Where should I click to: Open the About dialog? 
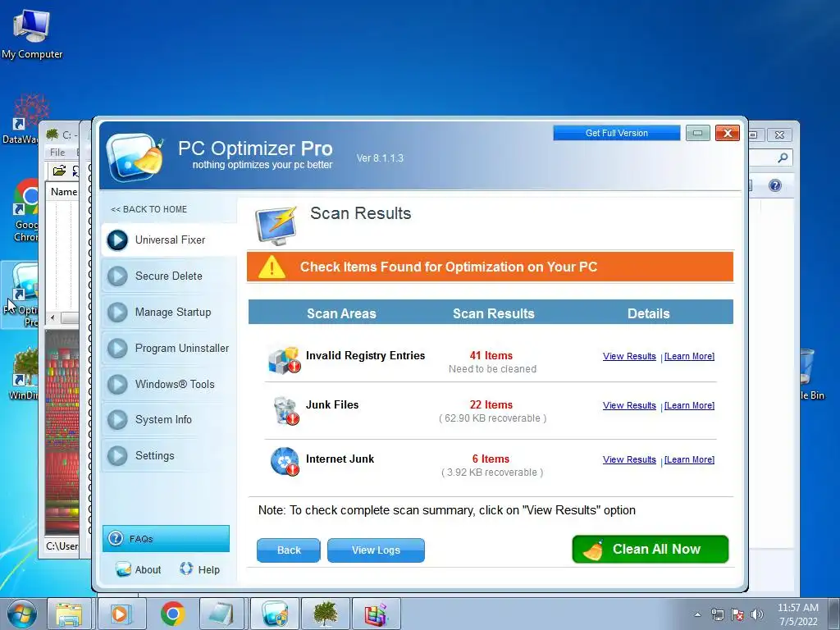(138, 569)
